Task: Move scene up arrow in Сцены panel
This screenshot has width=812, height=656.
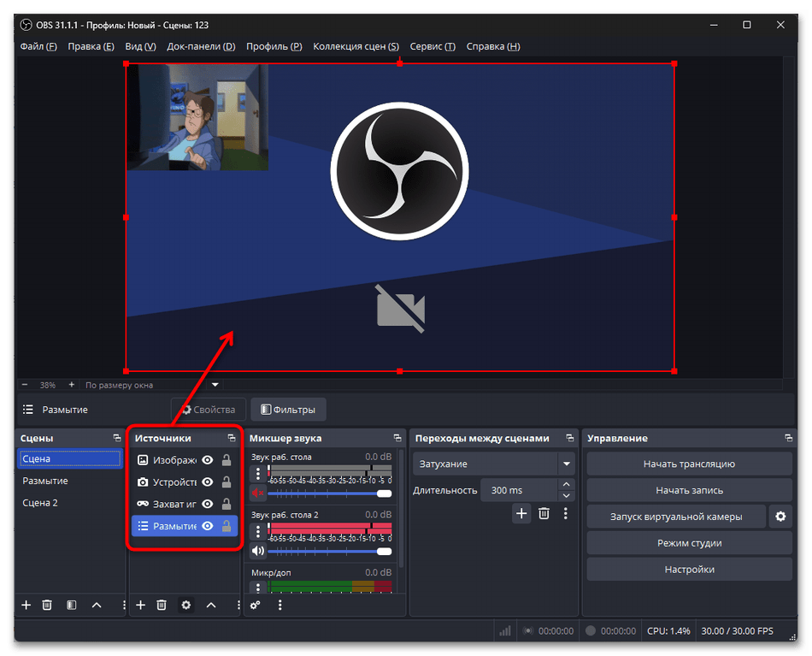Action: pyautogui.click(x=97, y=605)
